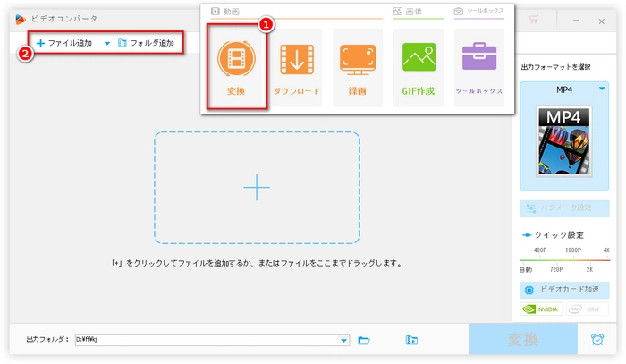The width and height of the screenshot is (626, 364).
Task: Browse for output folder with folder icon
Action: (x=364, y=340)
